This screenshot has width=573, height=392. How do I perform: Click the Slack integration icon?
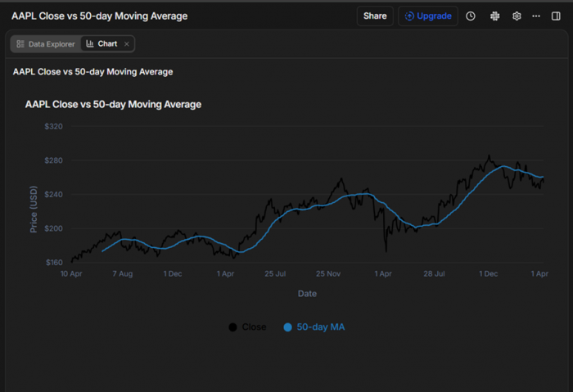494,16
